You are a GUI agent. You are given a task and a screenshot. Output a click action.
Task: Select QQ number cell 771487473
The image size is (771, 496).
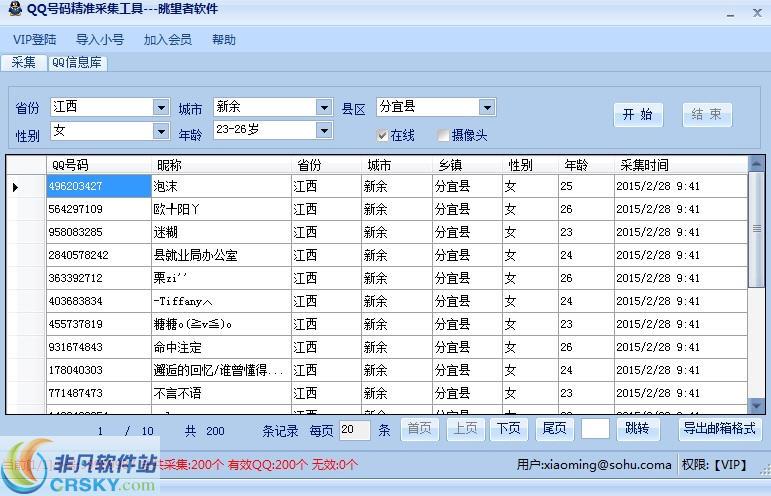point(99,393)
